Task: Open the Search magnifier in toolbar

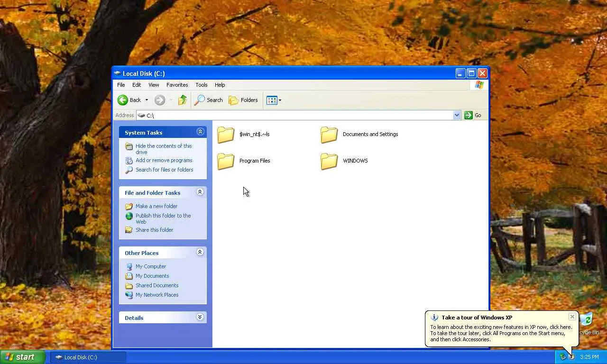Action: (x=200, y=100)
